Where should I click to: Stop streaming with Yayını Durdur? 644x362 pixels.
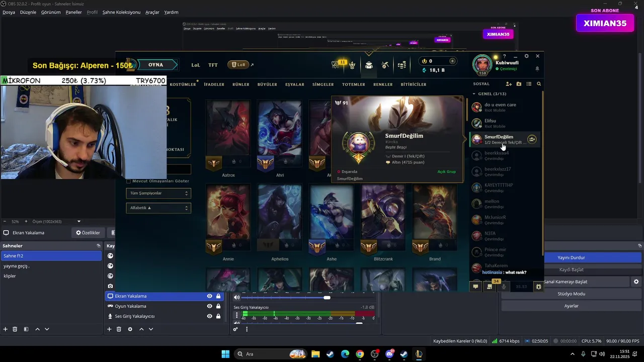point(571,258)
